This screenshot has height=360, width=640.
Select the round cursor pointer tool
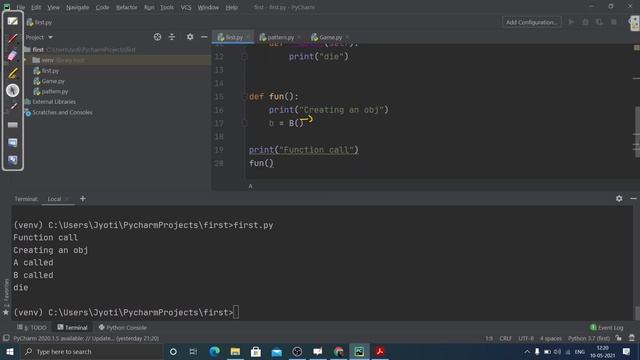(x=13, y=90)
